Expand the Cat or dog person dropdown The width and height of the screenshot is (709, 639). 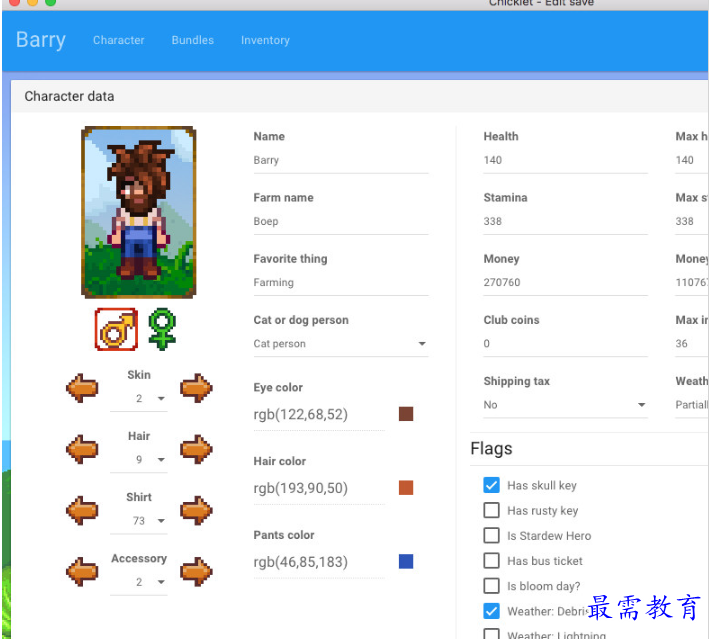coord(341,344)
